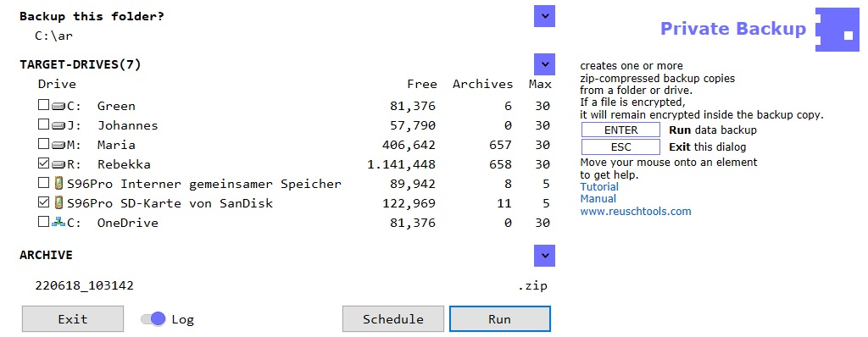Click the Run button
The image size is (868, 337).
point(500,318)
